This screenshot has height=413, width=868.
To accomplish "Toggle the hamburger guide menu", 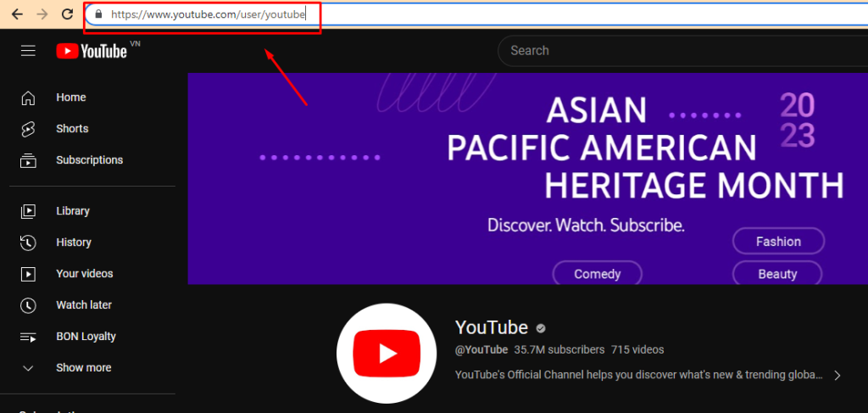I will click(28, 51).
